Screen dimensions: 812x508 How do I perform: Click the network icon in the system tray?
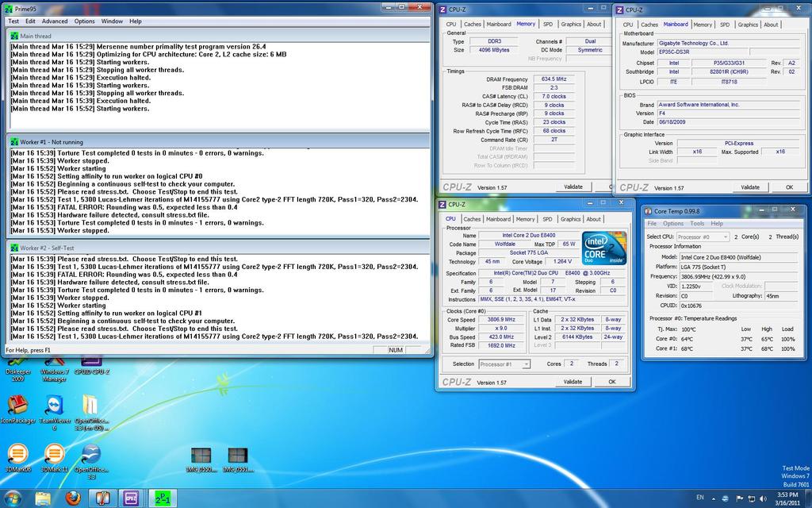coord(752,498)
